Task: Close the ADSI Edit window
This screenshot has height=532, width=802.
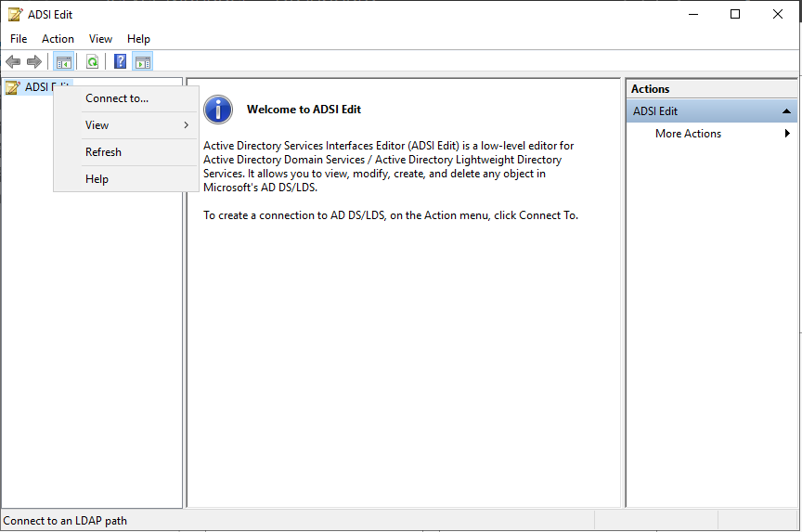Action: click(778, 14)
